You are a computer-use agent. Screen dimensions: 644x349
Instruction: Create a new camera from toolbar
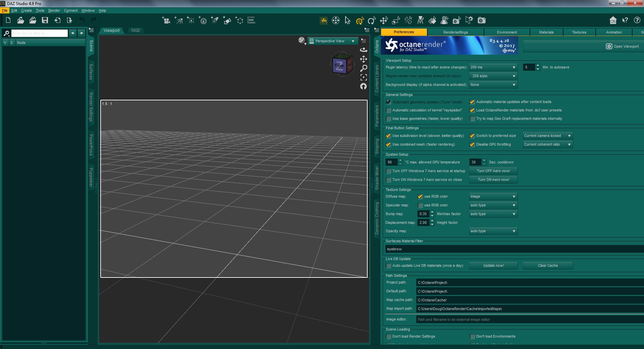coord(166,20)
